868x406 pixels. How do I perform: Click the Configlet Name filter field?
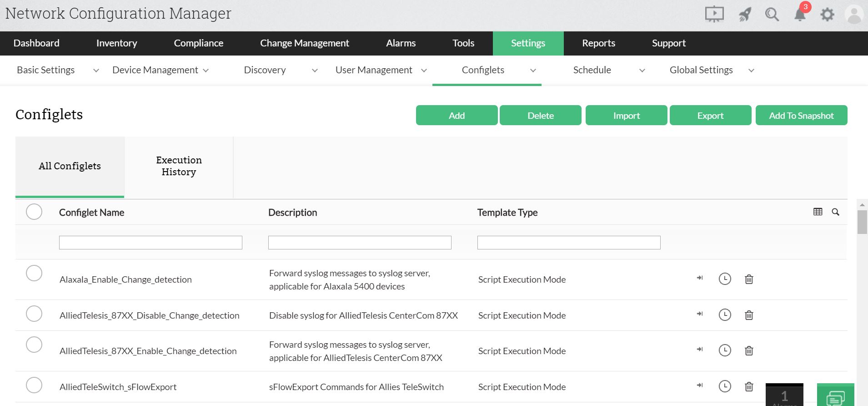[x=151, y=243]
